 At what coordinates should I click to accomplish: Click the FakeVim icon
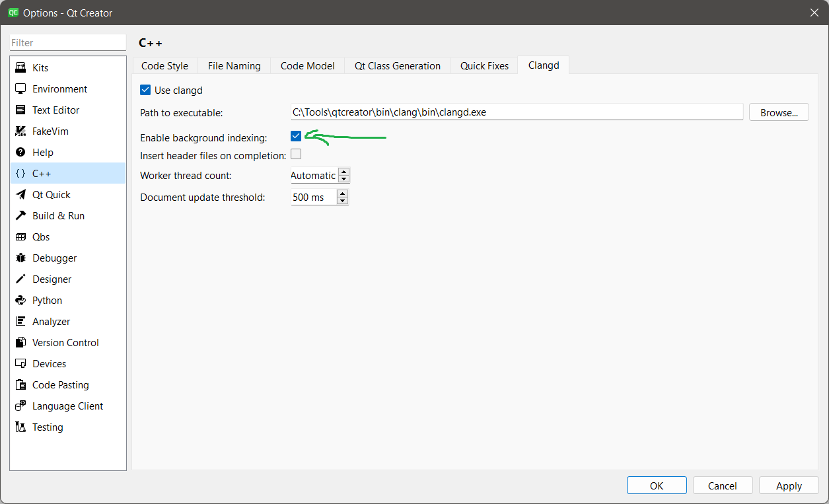(20, 131)
